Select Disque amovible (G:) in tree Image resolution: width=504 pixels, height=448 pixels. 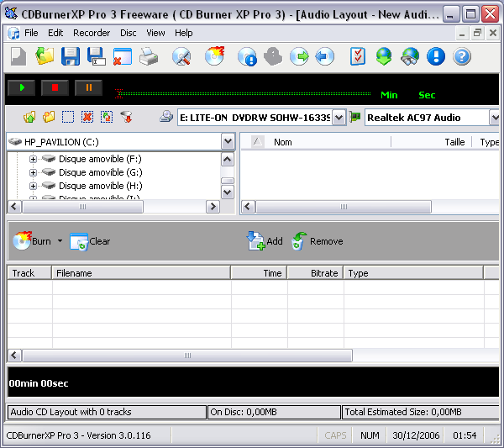[100, 172]
